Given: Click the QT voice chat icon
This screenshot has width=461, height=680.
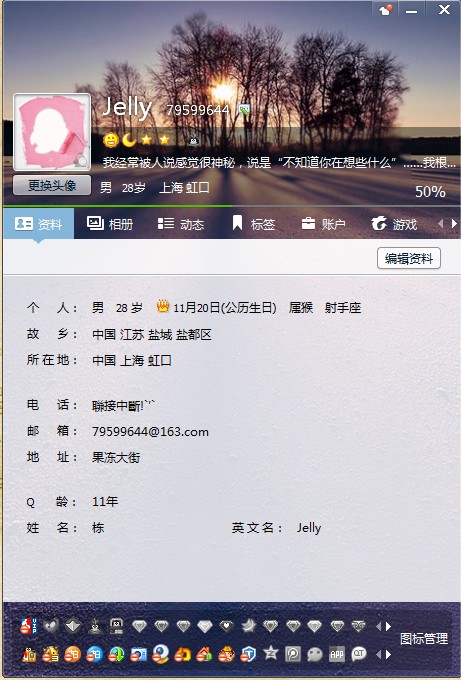Looking at the screenshot, I should click(359, 654).
